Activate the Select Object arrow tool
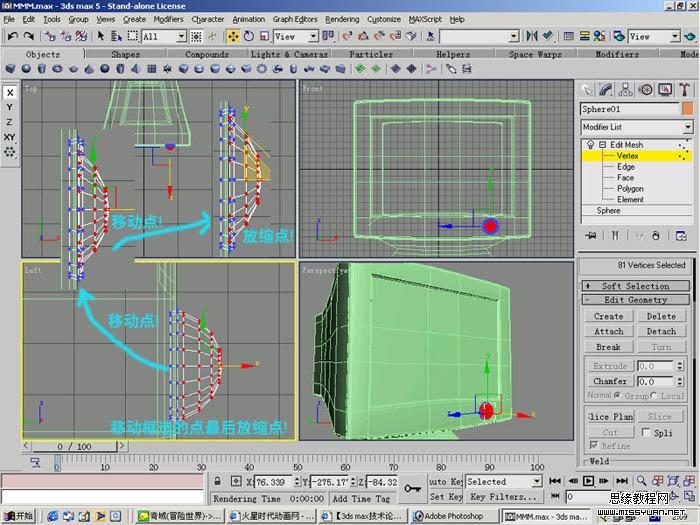The image size is (700, 525). (101, 36)
